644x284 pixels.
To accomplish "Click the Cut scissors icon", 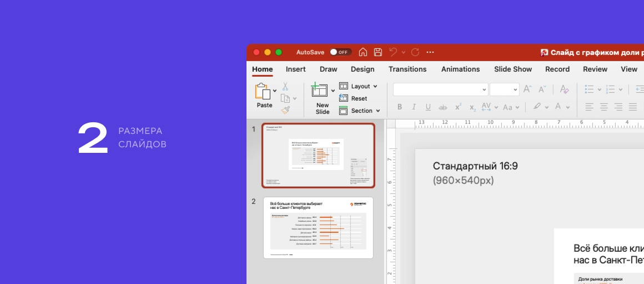I will coord(285,86).
